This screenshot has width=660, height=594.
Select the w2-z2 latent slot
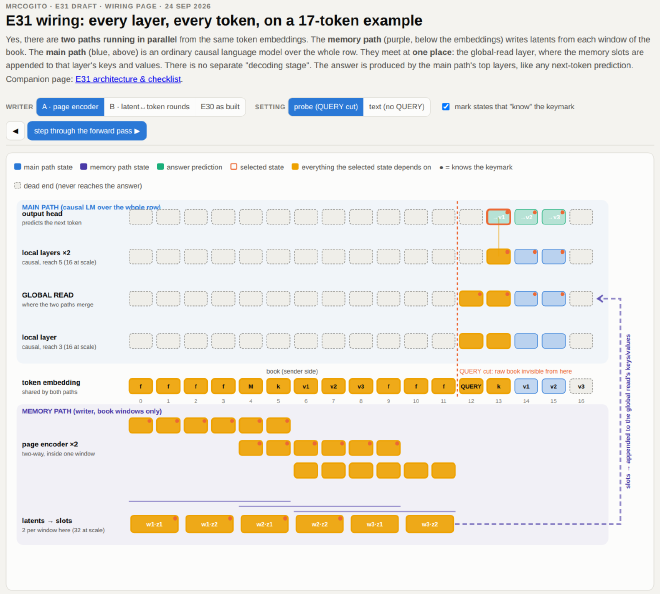coord(319,524)
